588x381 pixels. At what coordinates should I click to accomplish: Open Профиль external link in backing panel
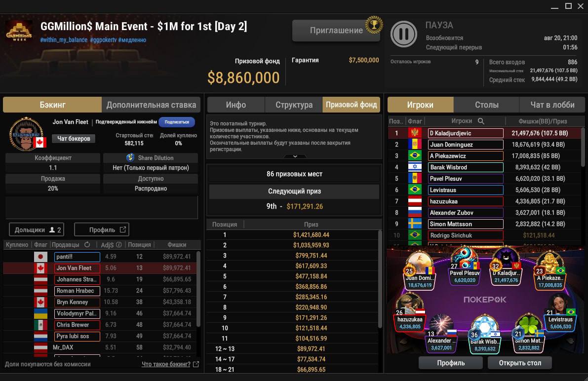tap(102, 229)
